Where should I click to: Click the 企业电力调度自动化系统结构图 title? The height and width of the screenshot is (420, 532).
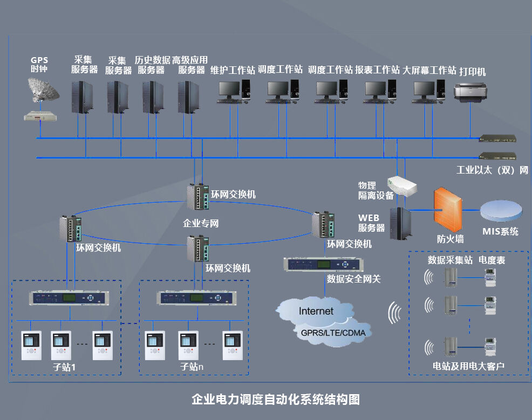pyautogui.click(x=275, y=400)
